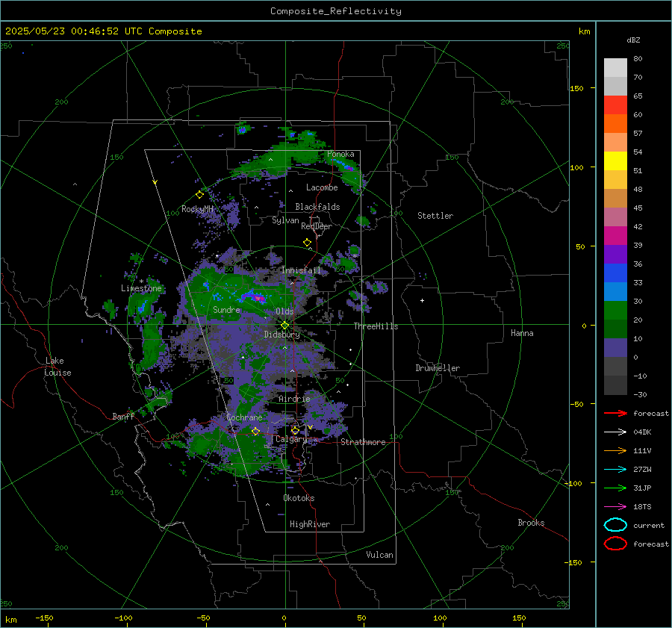
Task: Select the white 04DK arrow legend entry
Action: pyautogui.click(x=615, y=432)
